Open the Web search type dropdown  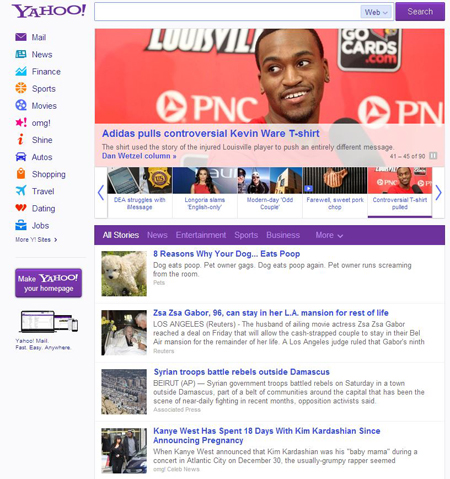click(376, 12)
